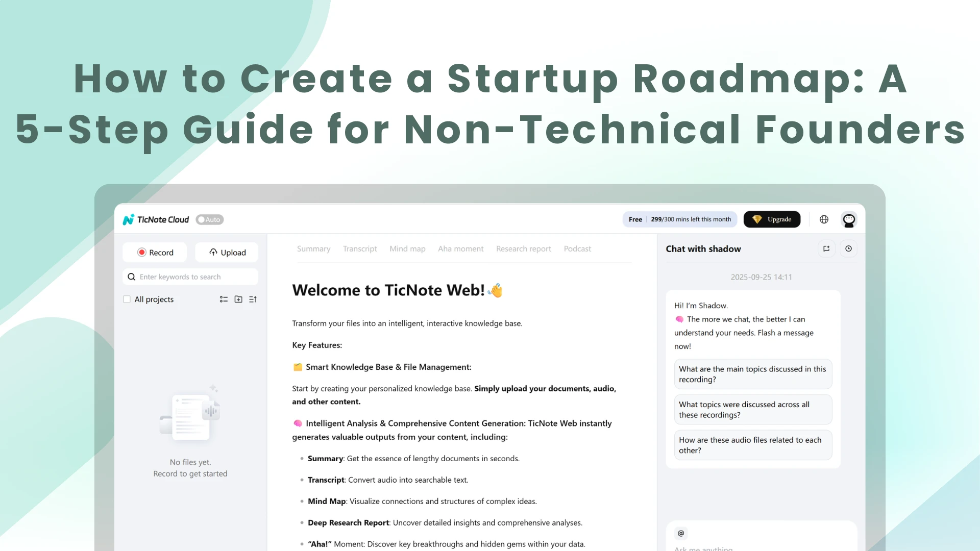980x551 pixels.
Task: Open the Aha moment tab
Action: (x=460, y=249)
